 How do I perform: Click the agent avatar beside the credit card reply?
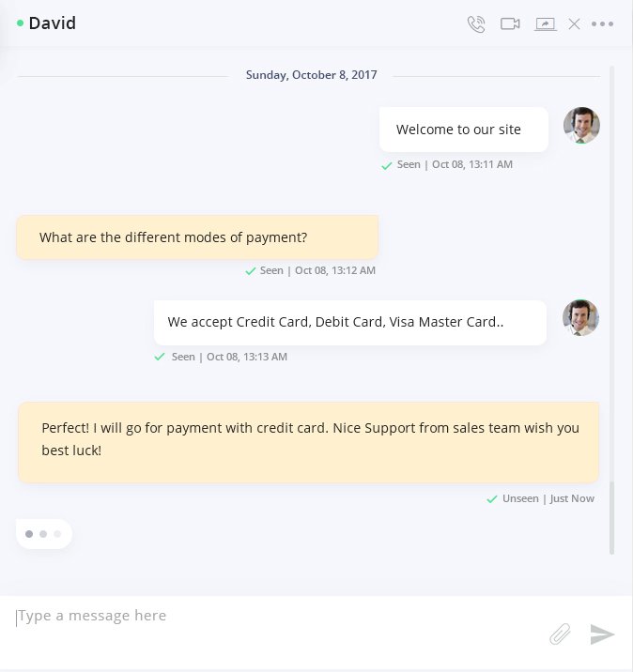[580, 317]
